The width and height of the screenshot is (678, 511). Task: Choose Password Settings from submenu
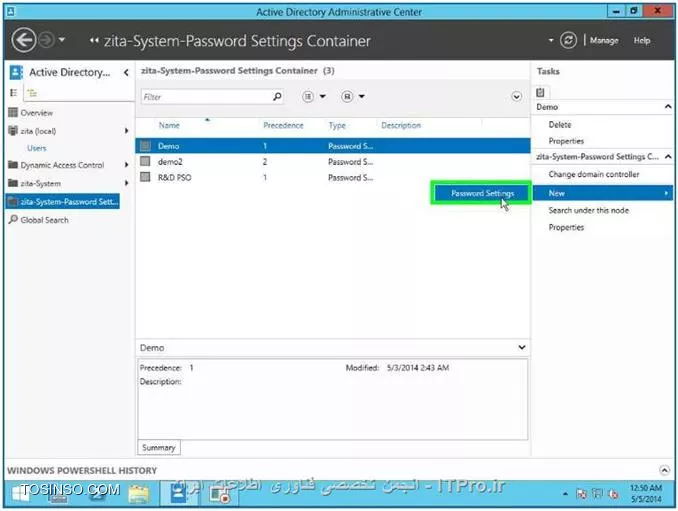(482, 193)
